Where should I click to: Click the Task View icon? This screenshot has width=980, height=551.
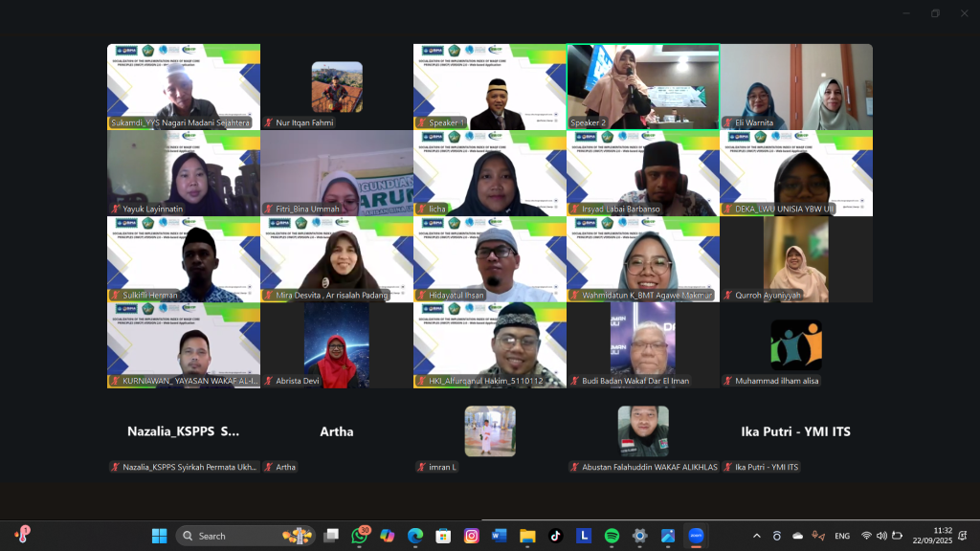pyautogui.click(x=331, y=536)
